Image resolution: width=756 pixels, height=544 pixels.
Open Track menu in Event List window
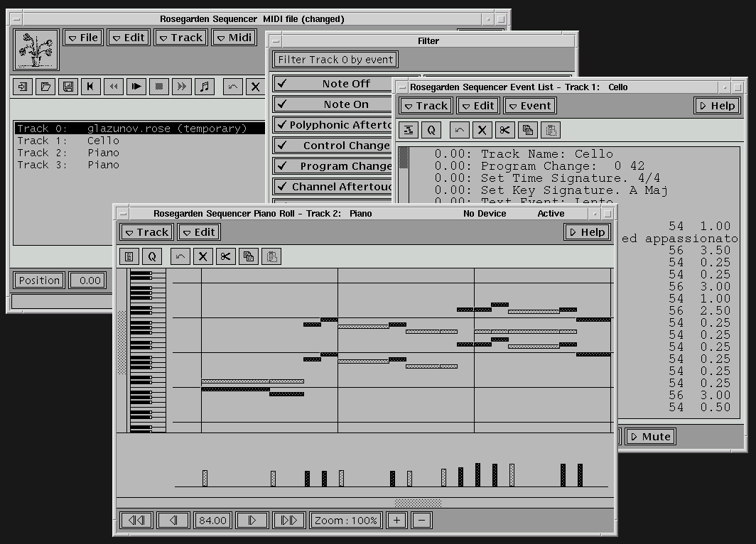point(426,106)
